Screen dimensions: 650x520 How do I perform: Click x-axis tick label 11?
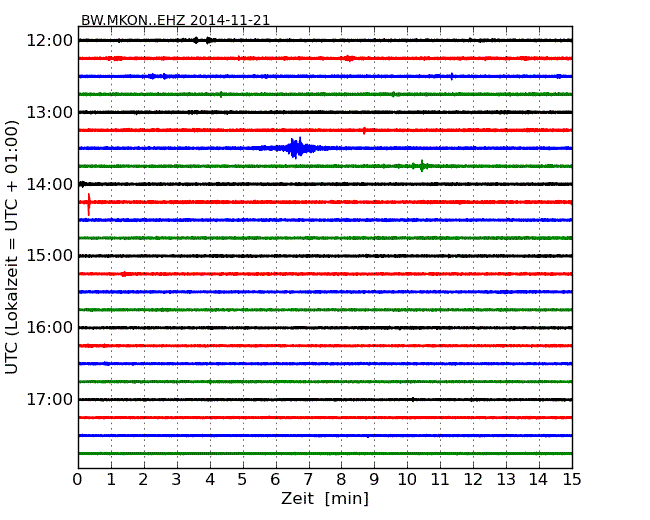[x=440, y=479]
